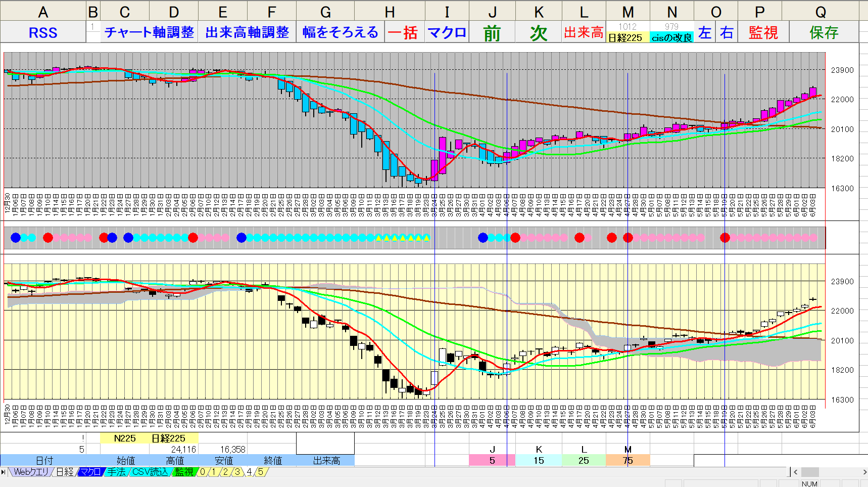The image size is (868, 487).
Task: Click the horizontal scrollbar left arrow
Action: tap(796, 472)
